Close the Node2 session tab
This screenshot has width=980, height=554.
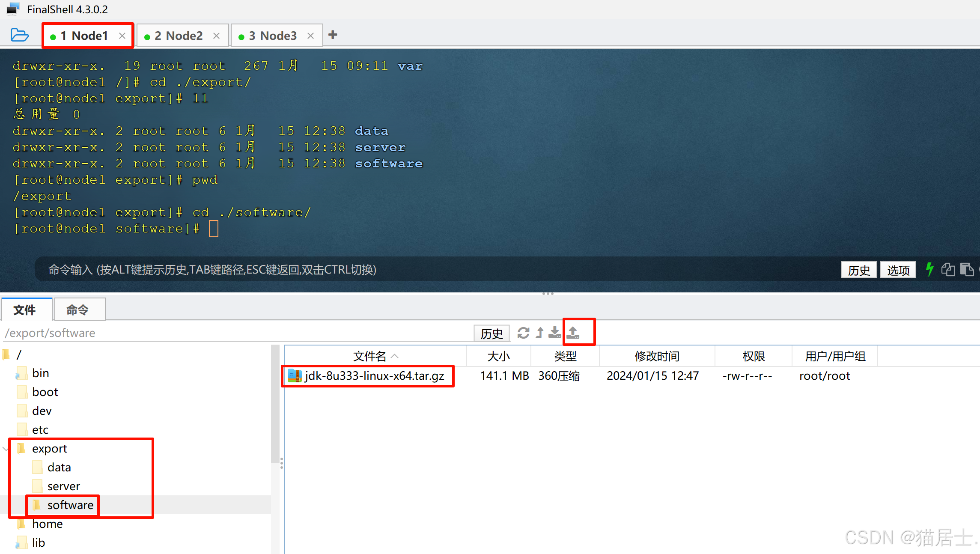click(x=217, y=36)
